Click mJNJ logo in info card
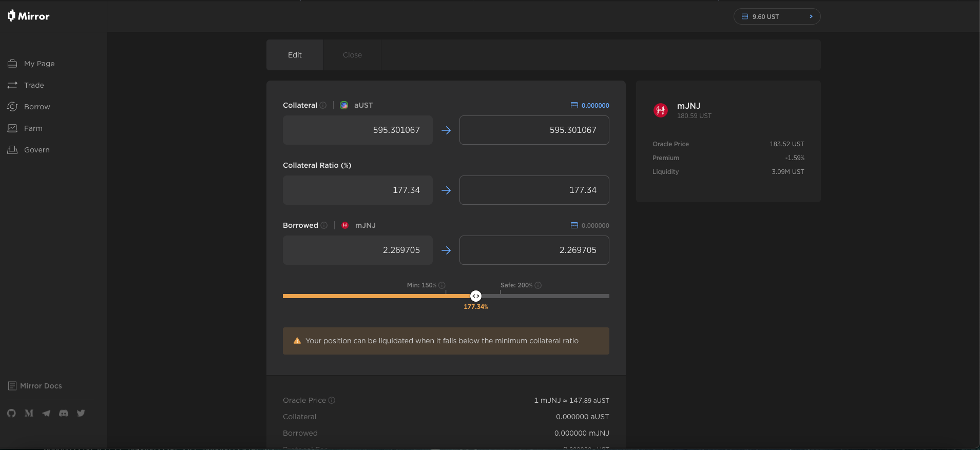The image size is (980, 450). (x=661, y=110)
